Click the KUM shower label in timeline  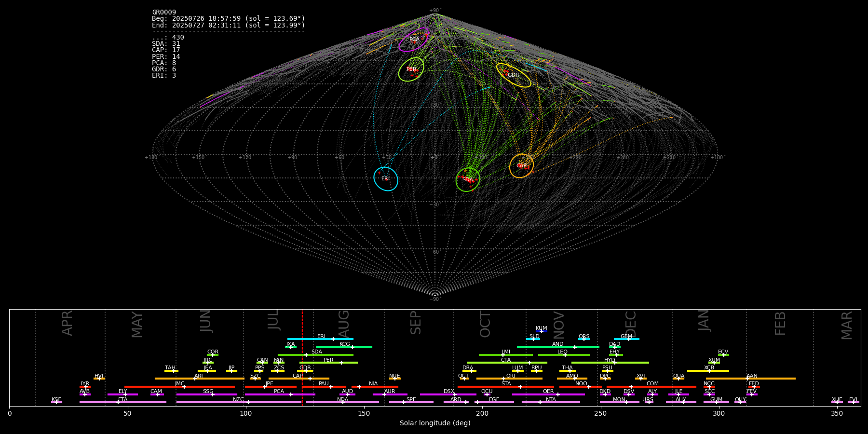click(542, 328)
